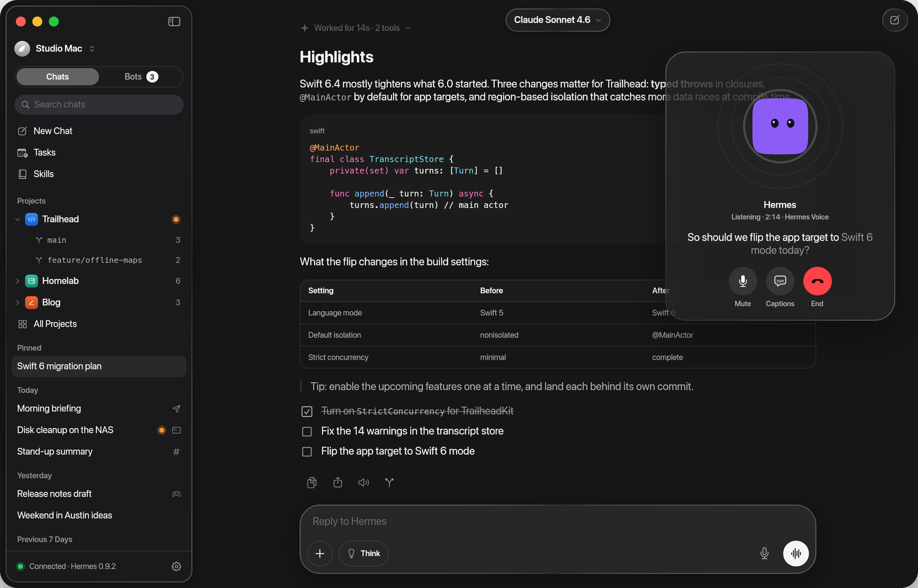
Task: Mute the Hermes voice call
Action: click(x=742, y=281)
